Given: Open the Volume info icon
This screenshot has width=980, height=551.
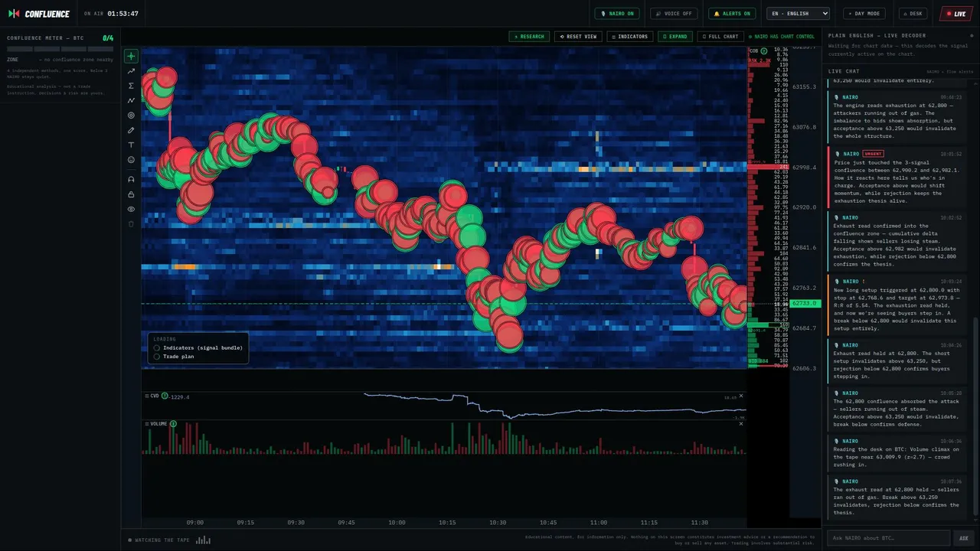Looking at the screenshot, I should [173, 423].
